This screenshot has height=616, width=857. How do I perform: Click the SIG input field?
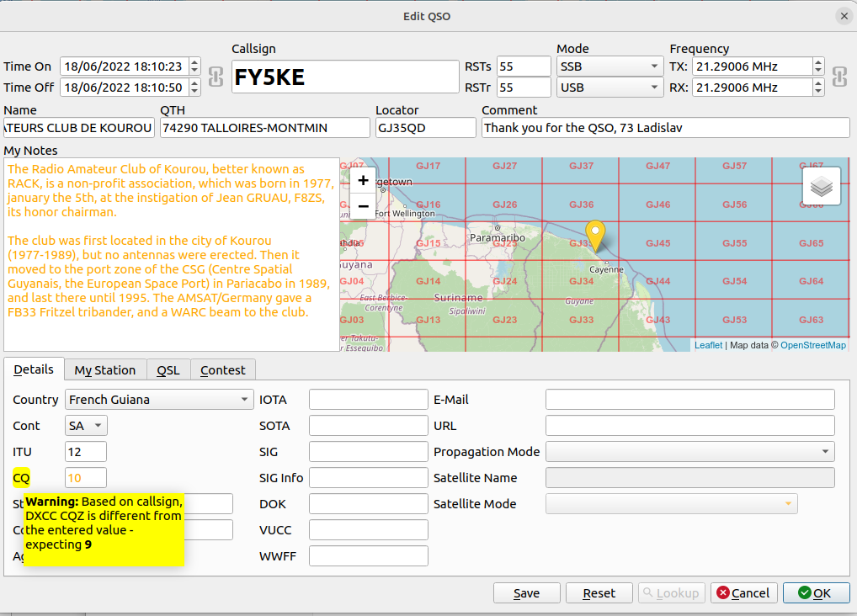click(369, 451)
